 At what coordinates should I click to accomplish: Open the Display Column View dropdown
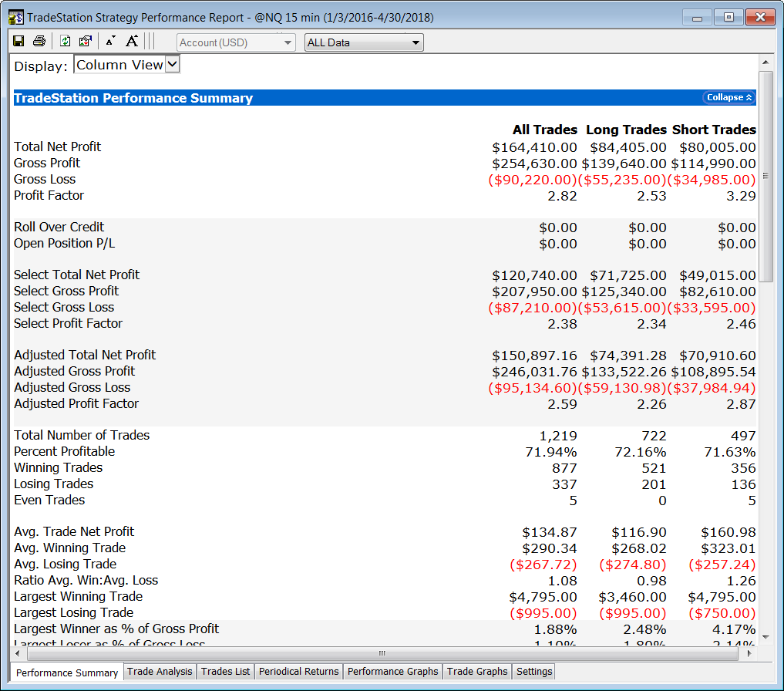(x=127, y=65)
